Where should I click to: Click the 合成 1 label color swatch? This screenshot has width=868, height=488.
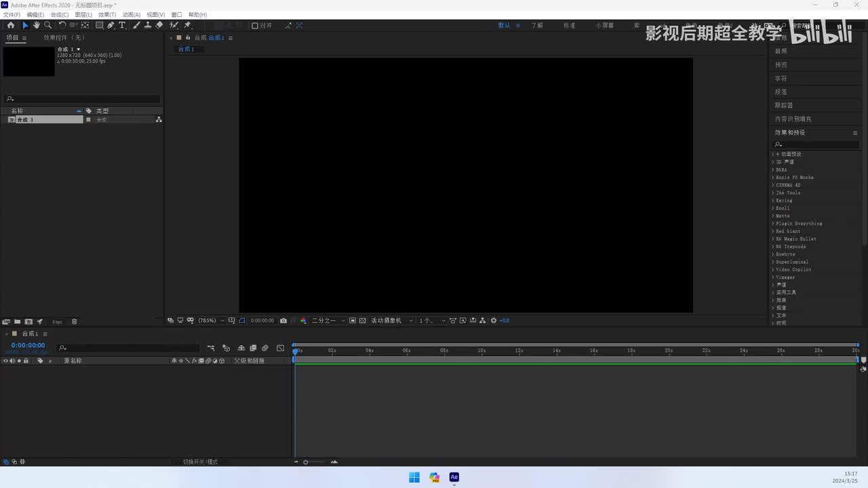[88, 120]
